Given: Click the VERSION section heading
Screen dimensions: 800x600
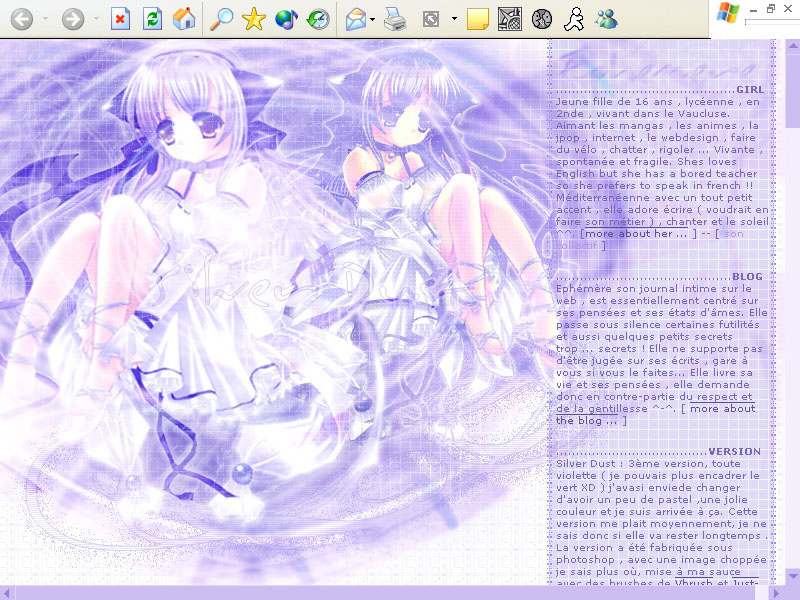Looking at the screenshot, I should [735, 452].
